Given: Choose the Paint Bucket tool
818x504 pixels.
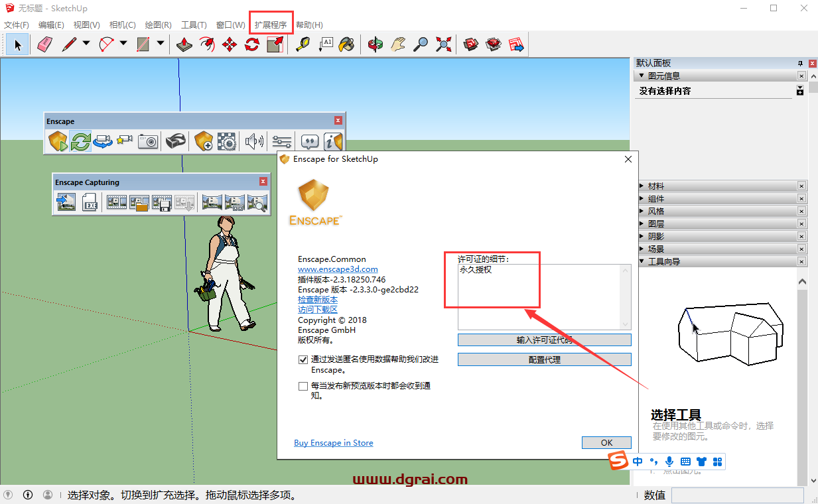Looking at the screenshot, I should click(347, 44).
